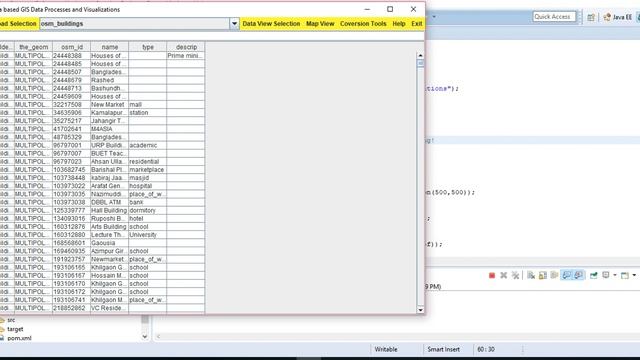Select the masjid type cell
The height and width of the screenshot is (360, 640).
coord(147,178)
